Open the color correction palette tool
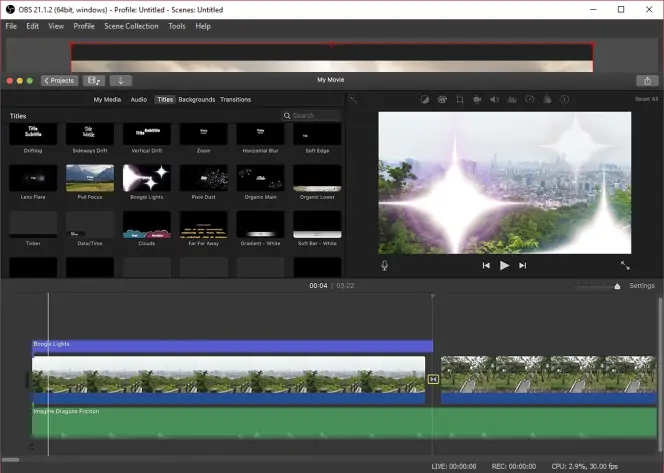The image size is (664, 473). (442, 100)
